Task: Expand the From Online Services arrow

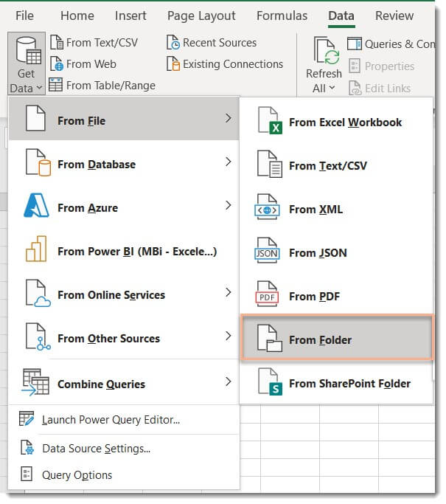Action: [x=229, y=292]
